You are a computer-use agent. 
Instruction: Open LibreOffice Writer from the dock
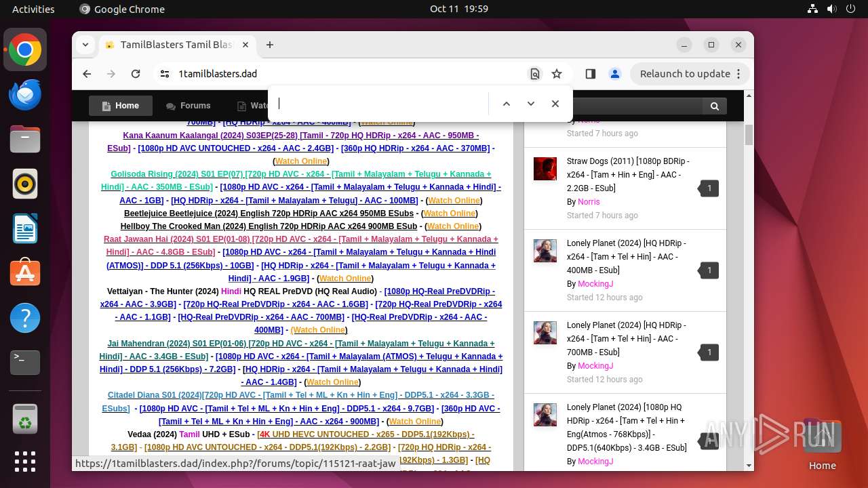25,228
